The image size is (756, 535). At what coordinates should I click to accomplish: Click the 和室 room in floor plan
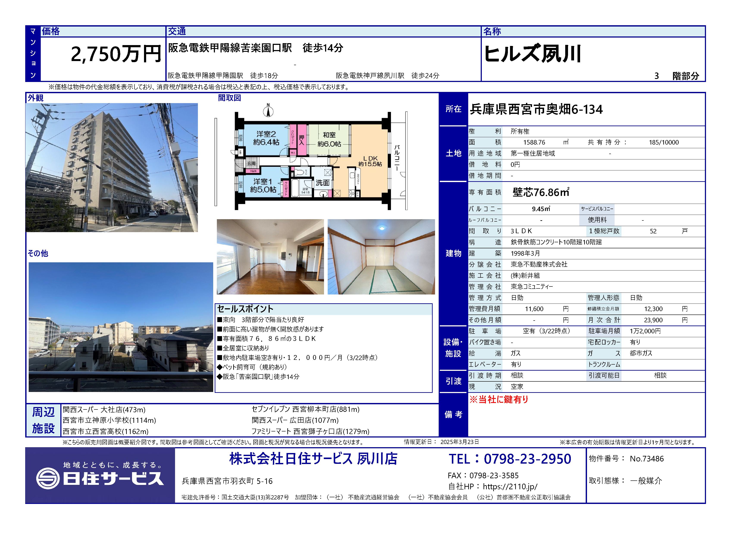pos(329,139)
